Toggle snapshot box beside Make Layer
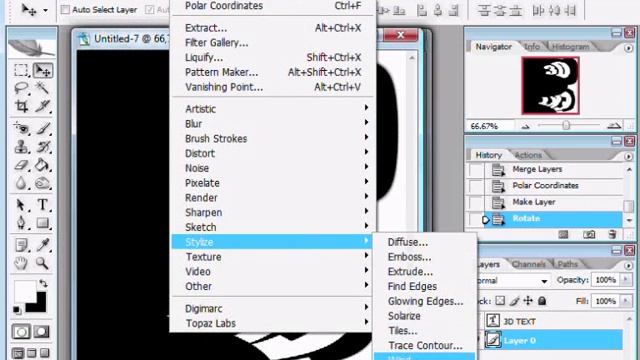This screenshot has width=640, height=360. (476, 202)
